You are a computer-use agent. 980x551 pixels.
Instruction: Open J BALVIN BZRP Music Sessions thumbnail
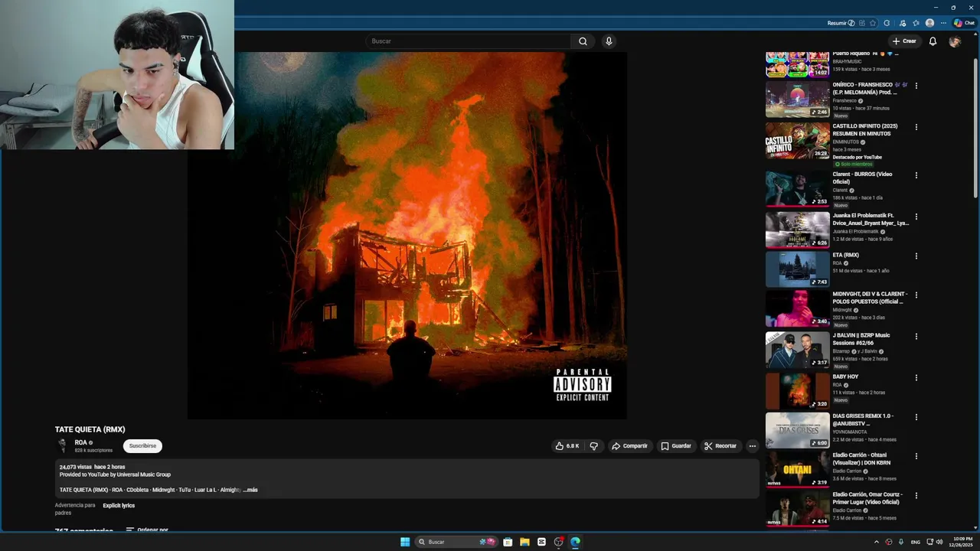coord(797,349)
